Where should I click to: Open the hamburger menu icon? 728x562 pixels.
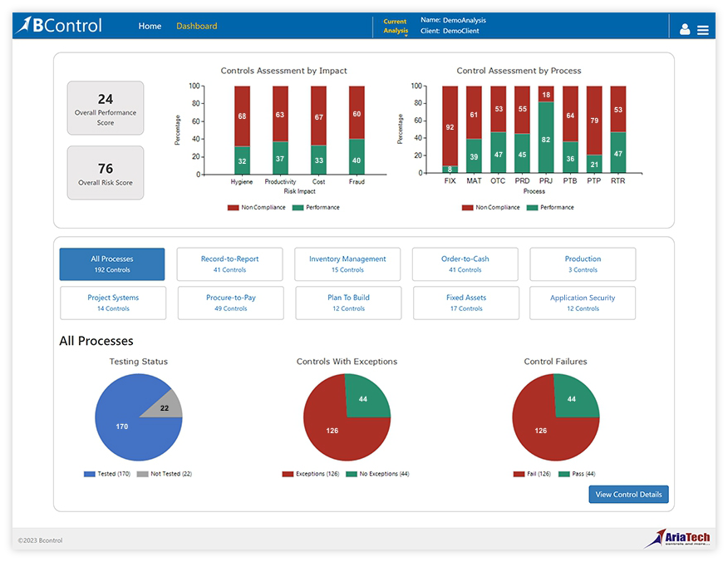[702, 30]
